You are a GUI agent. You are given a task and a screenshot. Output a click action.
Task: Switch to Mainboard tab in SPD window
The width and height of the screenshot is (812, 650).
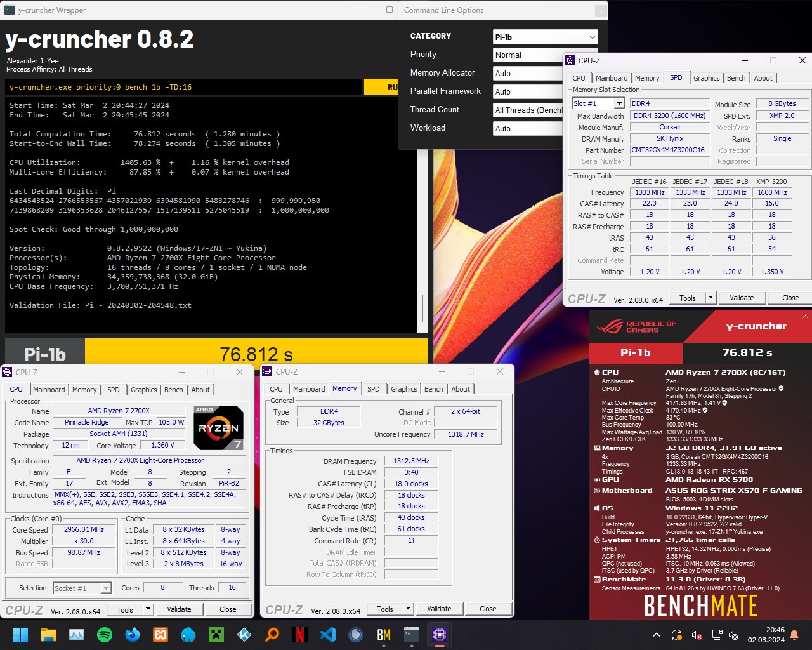click(x=612, y=78)
